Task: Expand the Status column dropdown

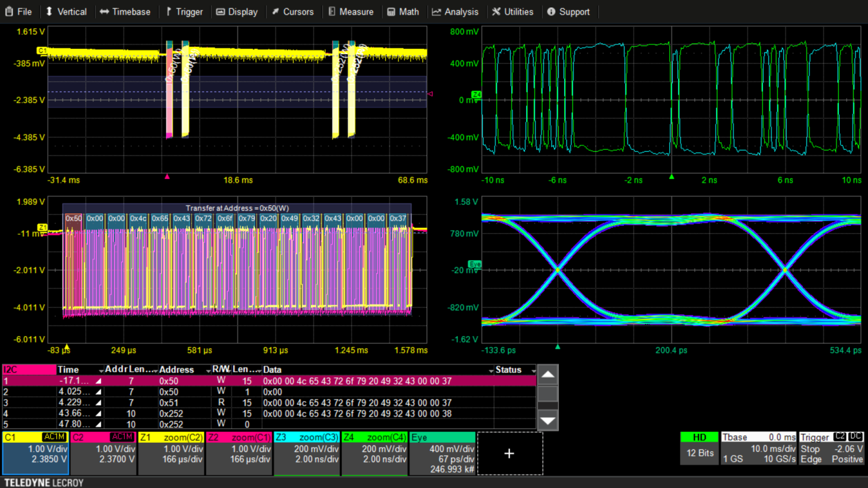Action: tap(533, 370)
